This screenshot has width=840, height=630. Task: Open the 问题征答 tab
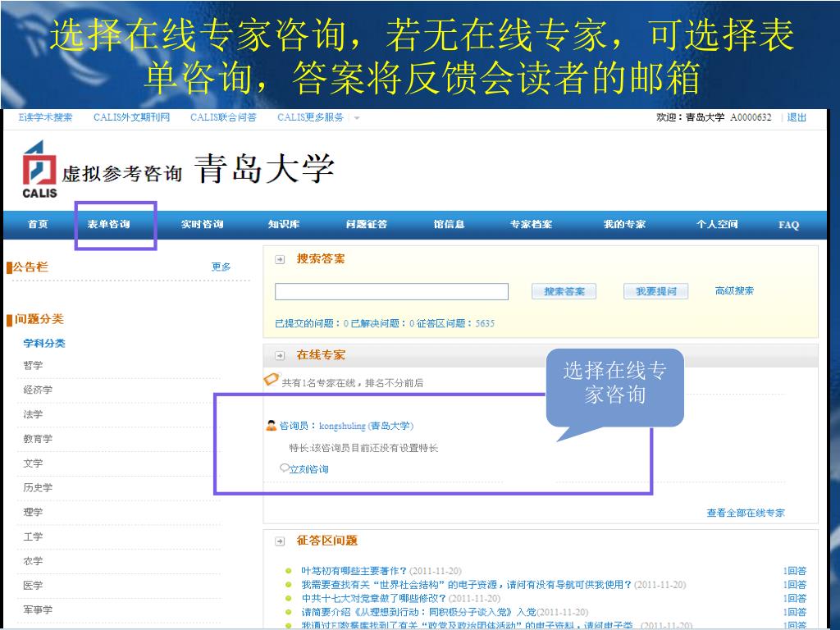pyautogui.click(x=367, y=225)
